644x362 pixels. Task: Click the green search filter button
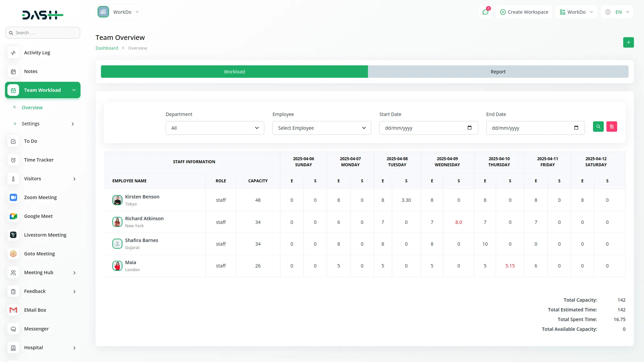[x=598, y=126]
